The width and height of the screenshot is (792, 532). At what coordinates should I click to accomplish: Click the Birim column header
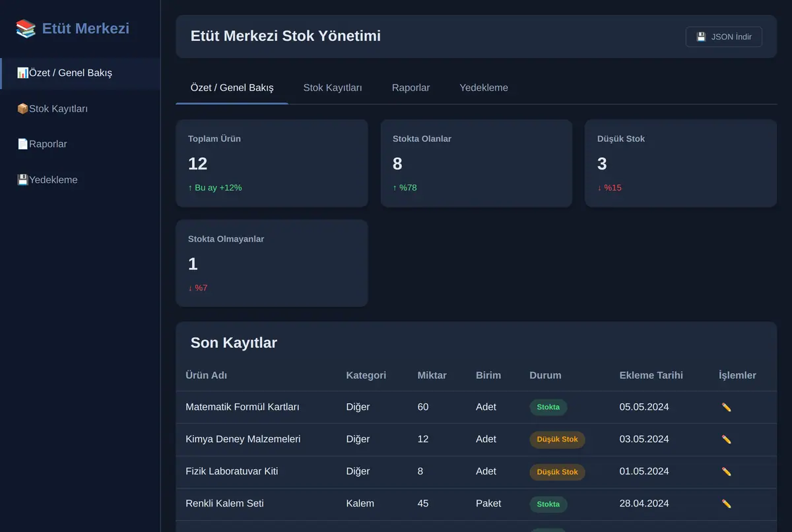pos(488,375)
